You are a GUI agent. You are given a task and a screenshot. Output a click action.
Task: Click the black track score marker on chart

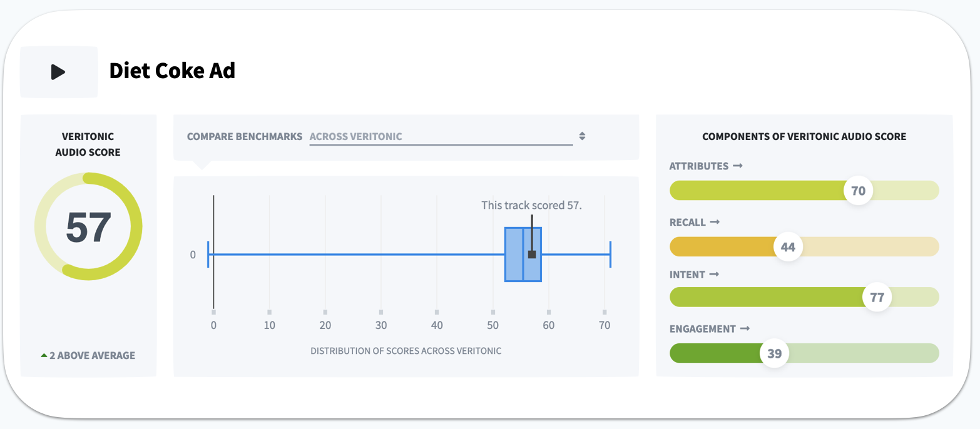point(532,255)
